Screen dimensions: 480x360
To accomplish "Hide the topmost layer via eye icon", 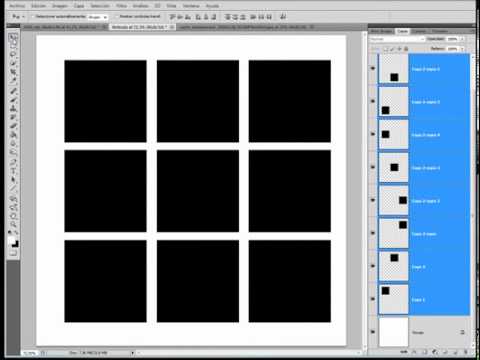I will coord(373,68).
